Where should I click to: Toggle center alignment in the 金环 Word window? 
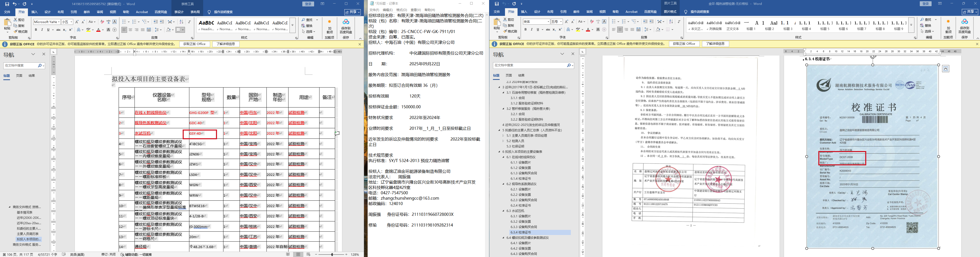pos(620,29)
